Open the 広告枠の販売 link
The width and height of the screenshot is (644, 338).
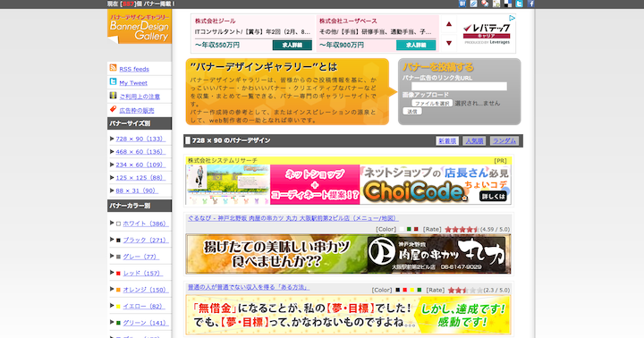(x=137, y=111)
